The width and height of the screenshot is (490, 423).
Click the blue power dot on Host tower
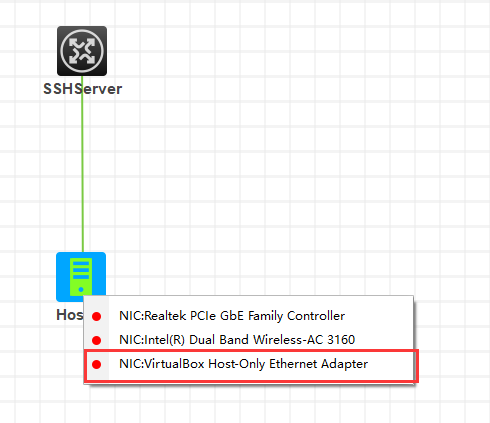81,290
